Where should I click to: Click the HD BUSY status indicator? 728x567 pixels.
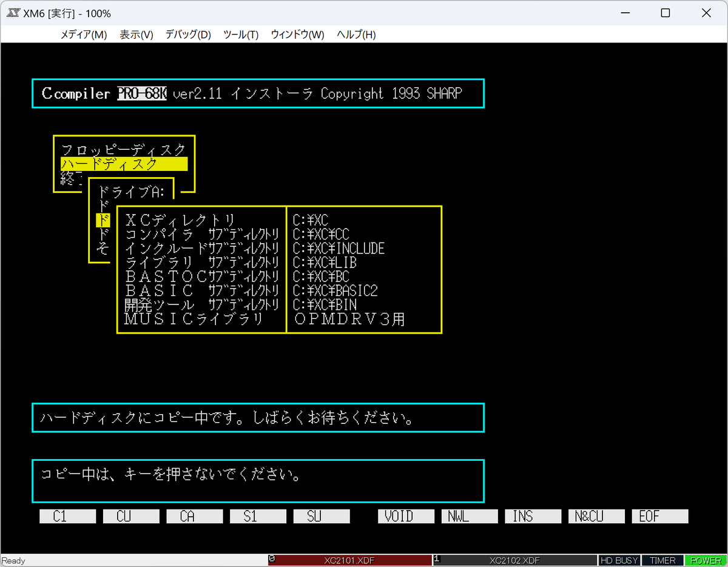point(619,560)
